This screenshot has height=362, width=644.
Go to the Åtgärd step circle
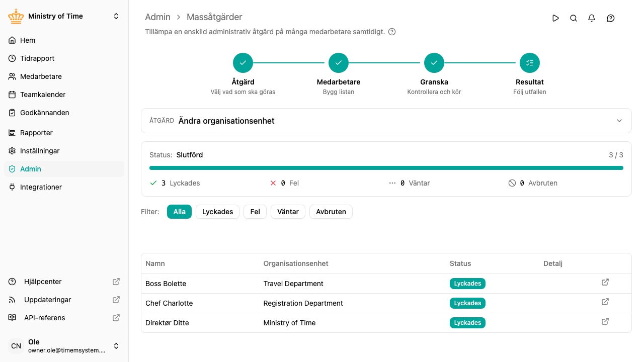point(243,63)
